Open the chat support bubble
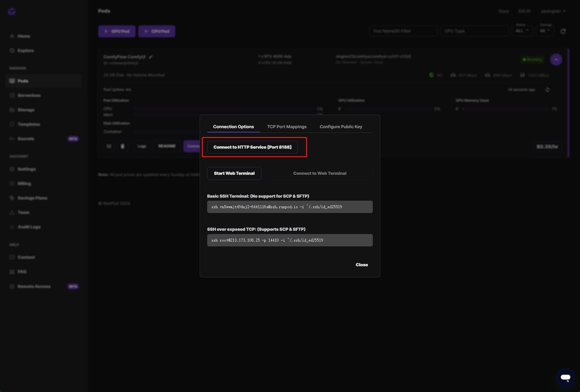 (x=565, y=377)
